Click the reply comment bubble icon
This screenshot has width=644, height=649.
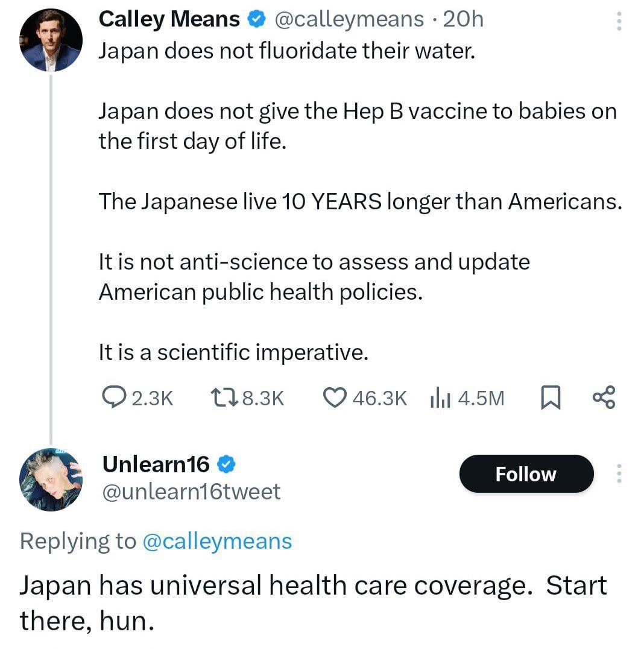pyautogui.click(x=111, y=397)
